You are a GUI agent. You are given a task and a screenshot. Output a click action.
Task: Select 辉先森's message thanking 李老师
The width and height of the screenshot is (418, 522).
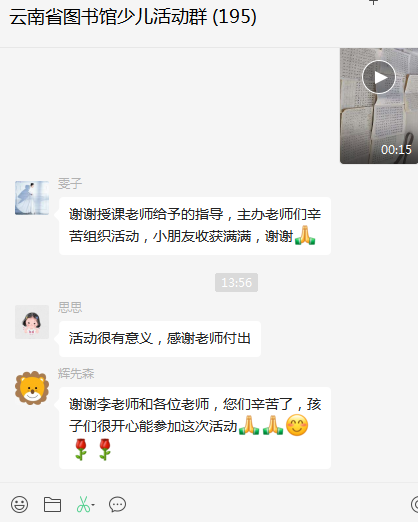(195, 428)
